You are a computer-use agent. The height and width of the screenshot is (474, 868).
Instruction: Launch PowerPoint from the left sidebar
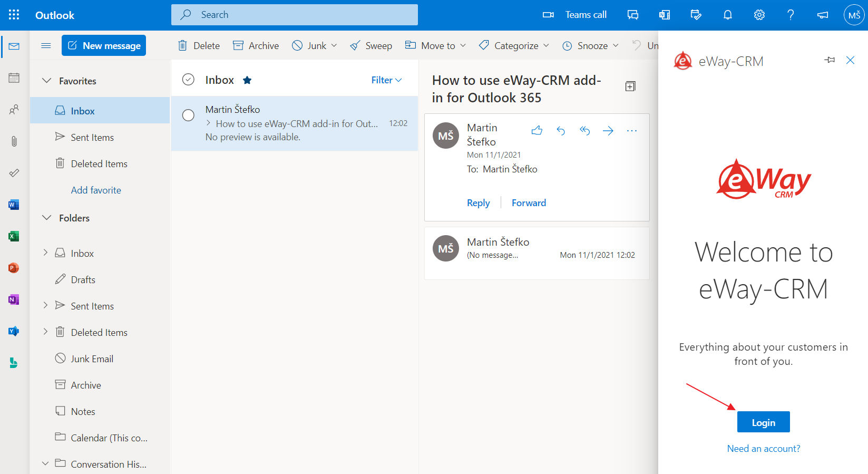click(14, 268)
